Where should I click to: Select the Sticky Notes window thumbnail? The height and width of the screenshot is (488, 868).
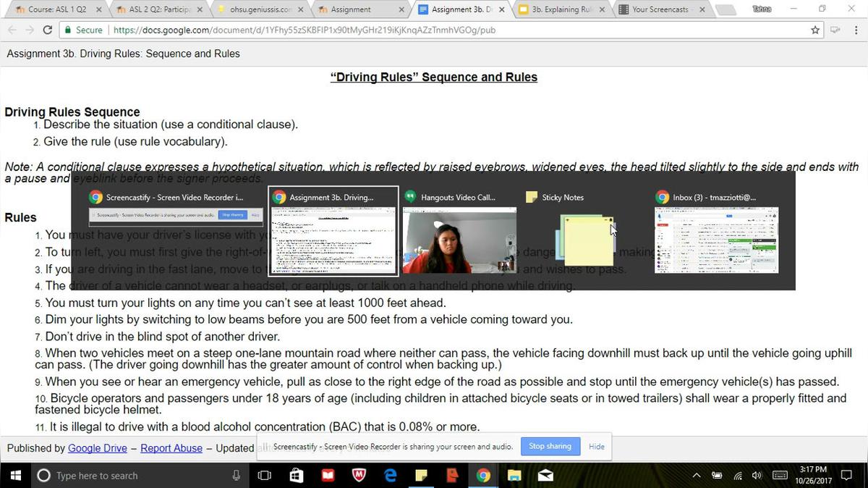(x=586, y=240)
